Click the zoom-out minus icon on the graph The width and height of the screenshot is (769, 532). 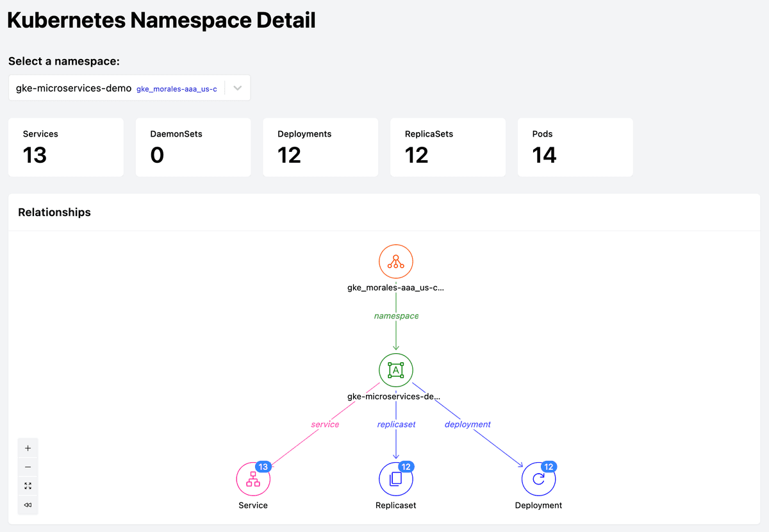[x=28, y=467]
